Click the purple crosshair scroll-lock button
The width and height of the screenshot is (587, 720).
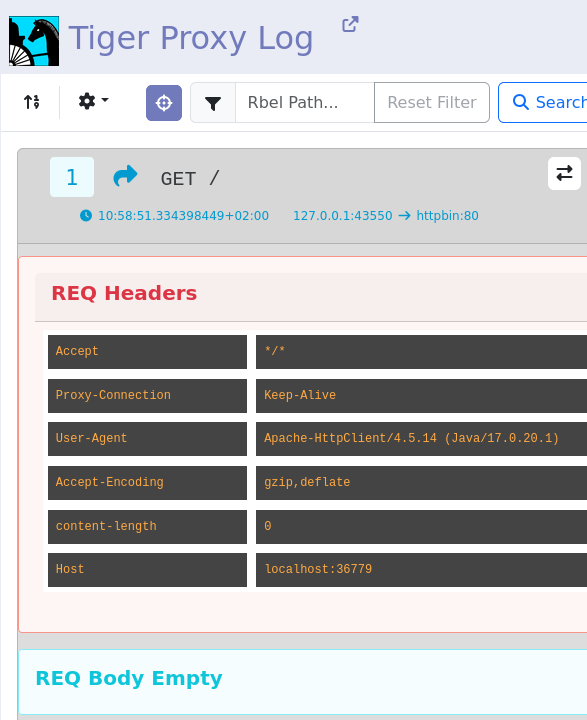(164, 103)
